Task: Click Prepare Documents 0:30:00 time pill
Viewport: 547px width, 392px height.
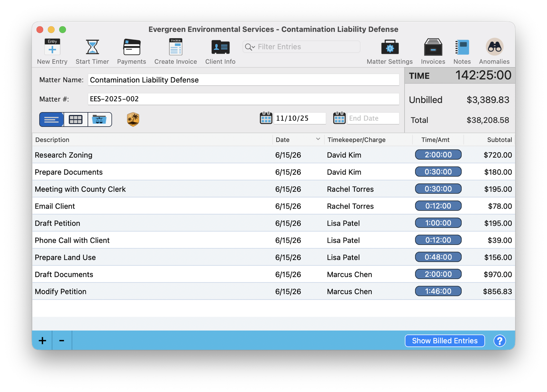Action: (438, 172)
